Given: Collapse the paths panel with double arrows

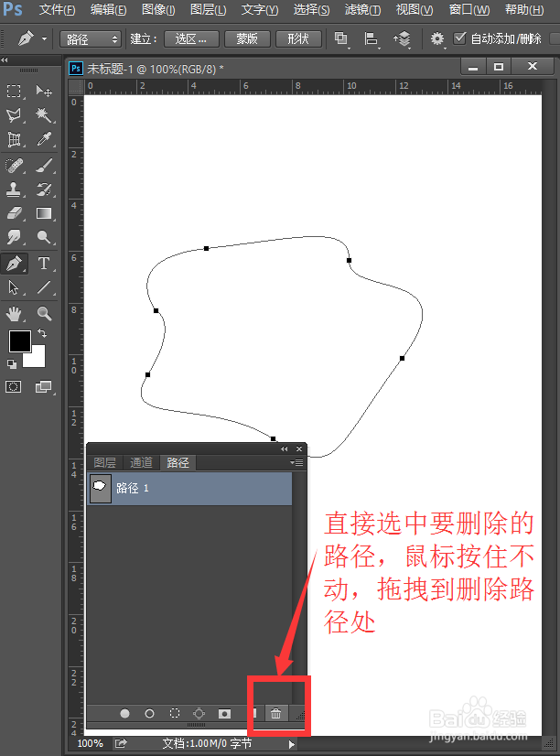Looking at the screenshot, I should (x=285, y=448).
